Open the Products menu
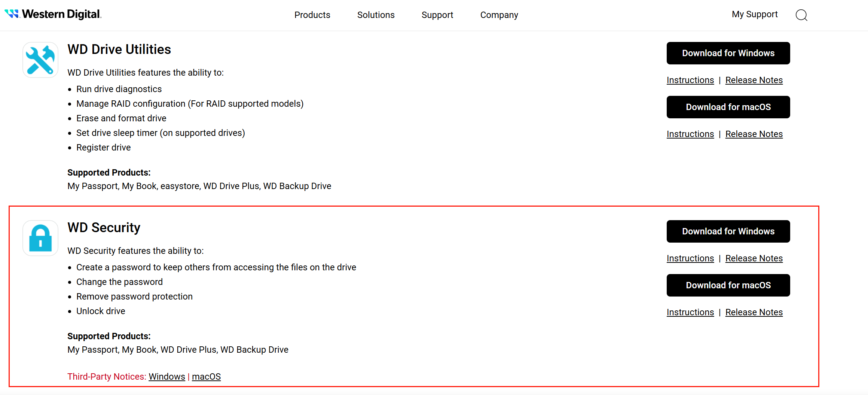868x395 pixels. (312, 15)
